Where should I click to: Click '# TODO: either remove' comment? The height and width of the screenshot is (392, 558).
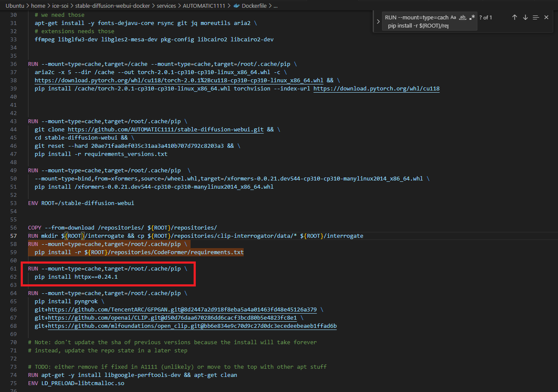(x=177, y=367)
